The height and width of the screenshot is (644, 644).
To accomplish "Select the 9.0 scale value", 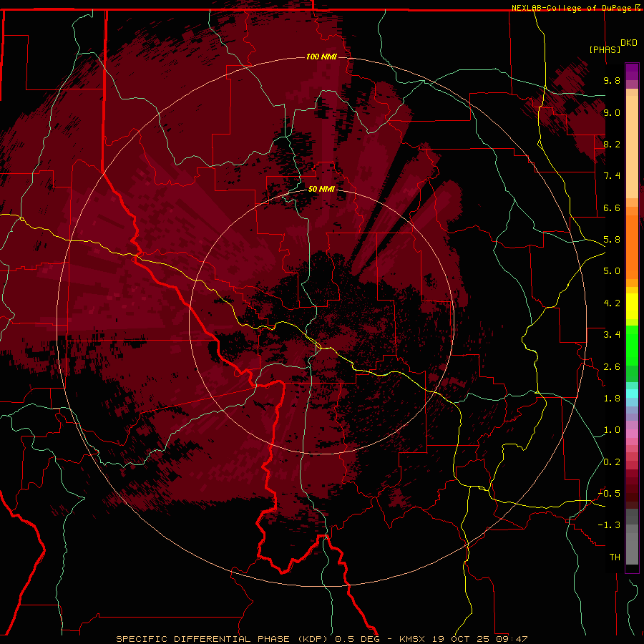I will [x=612, y=112].
